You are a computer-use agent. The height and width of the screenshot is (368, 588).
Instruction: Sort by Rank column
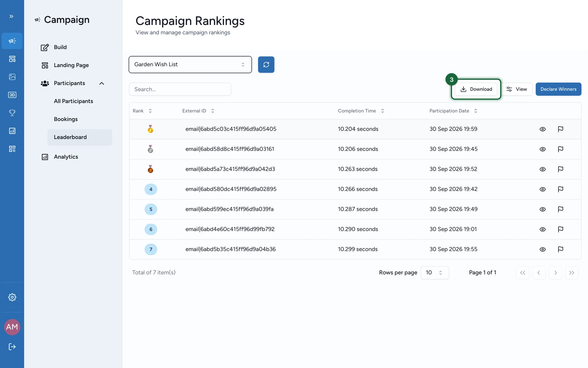[142, 111]
